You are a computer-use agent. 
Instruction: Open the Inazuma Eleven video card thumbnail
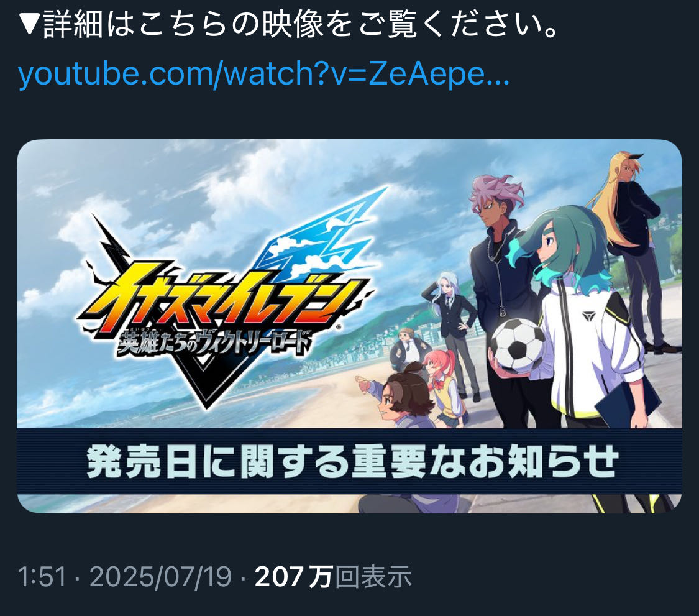(349, 326)
